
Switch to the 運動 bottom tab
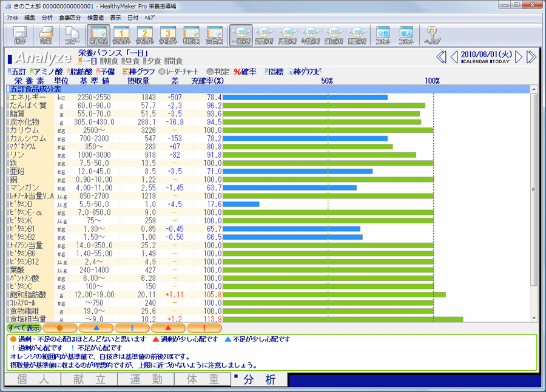tap(146, 379)
